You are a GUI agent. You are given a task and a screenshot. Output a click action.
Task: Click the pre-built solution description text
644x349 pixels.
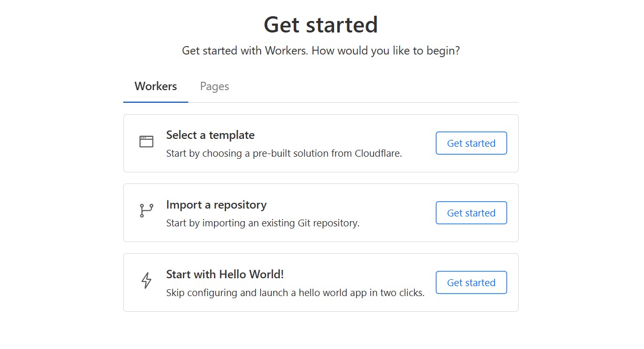point(285,153)
